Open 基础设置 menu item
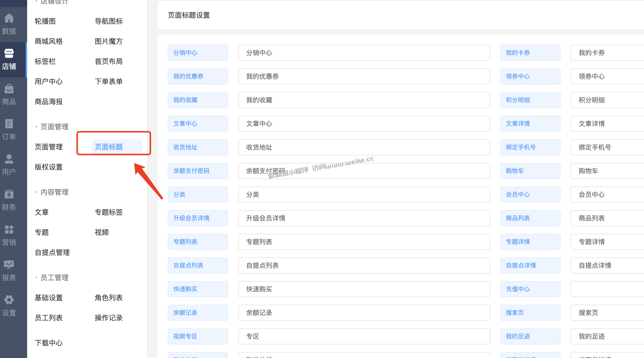This screenshot has width=644, height=358. 49,298
